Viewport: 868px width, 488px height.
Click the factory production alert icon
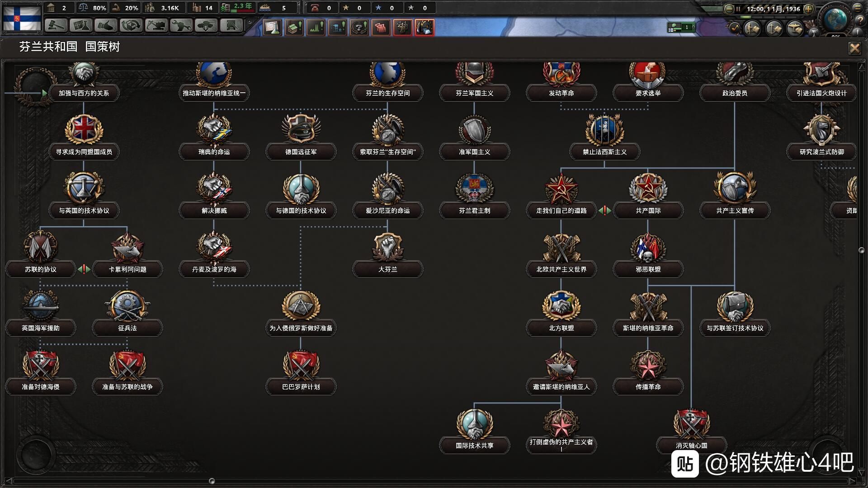[x=294, y=28]
